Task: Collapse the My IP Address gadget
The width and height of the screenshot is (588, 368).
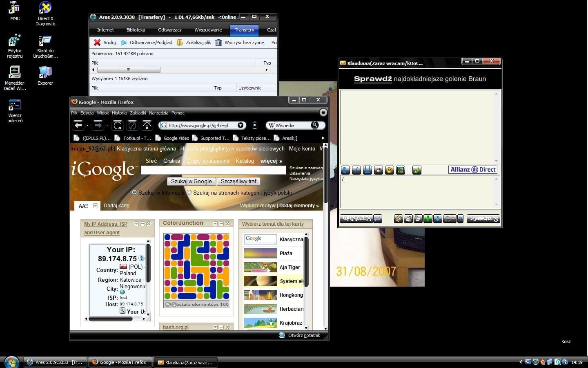Action: coord(143,224)
